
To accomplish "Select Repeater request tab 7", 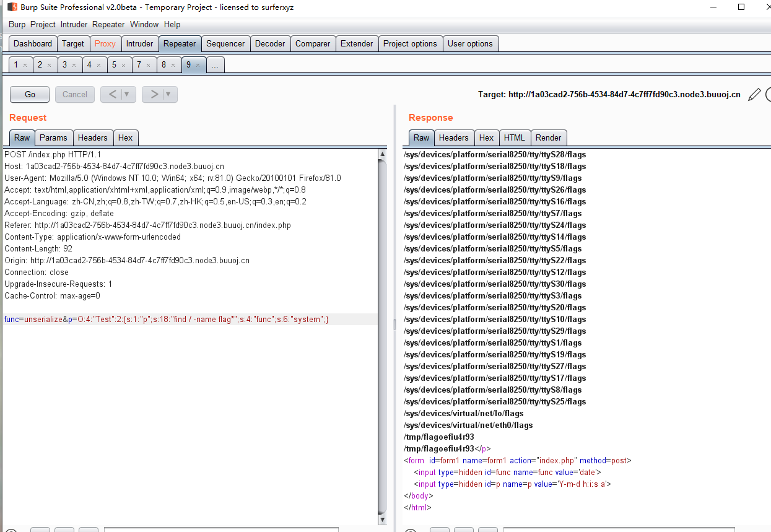I will pos(139,65).
